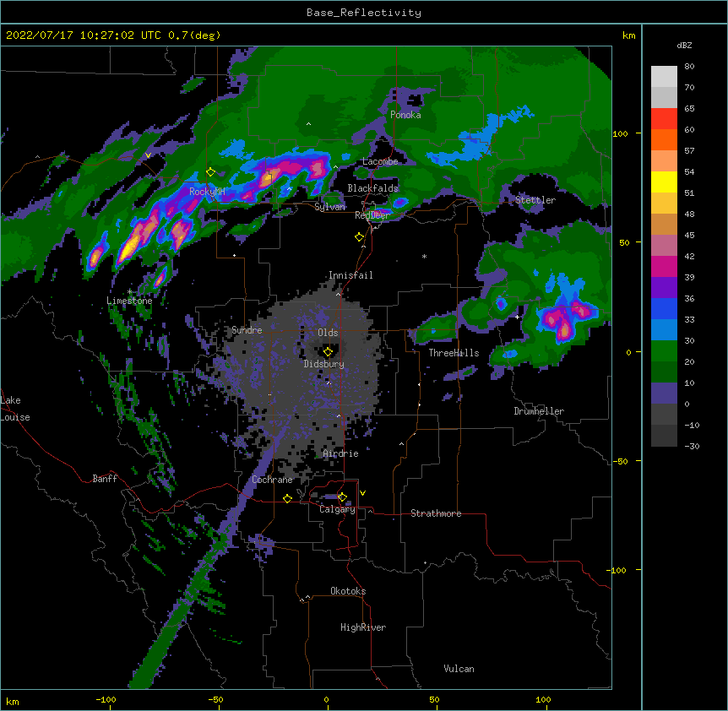Select the -100 tick label on the bottom axis
The height and width of the screenshot is (711, 728).
coord(106,699)
